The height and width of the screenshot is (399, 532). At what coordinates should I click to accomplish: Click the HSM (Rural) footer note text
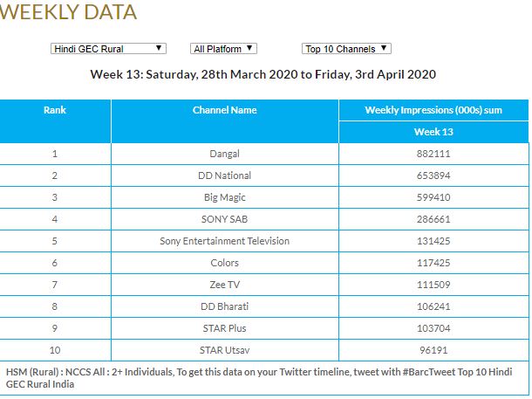262,377
